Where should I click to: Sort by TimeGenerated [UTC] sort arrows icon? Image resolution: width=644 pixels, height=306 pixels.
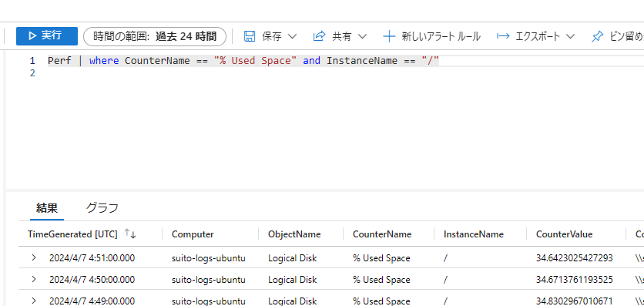coord(129,234)
